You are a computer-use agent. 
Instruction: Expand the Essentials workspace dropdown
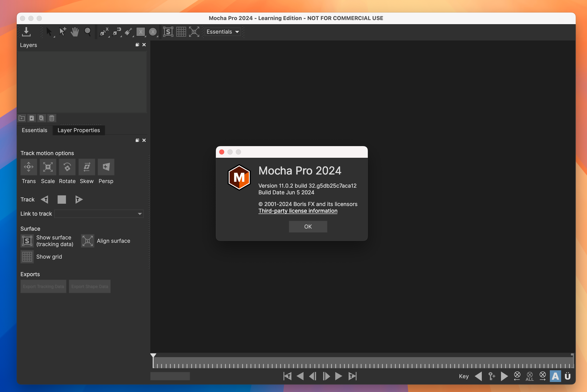click(223, 31)
